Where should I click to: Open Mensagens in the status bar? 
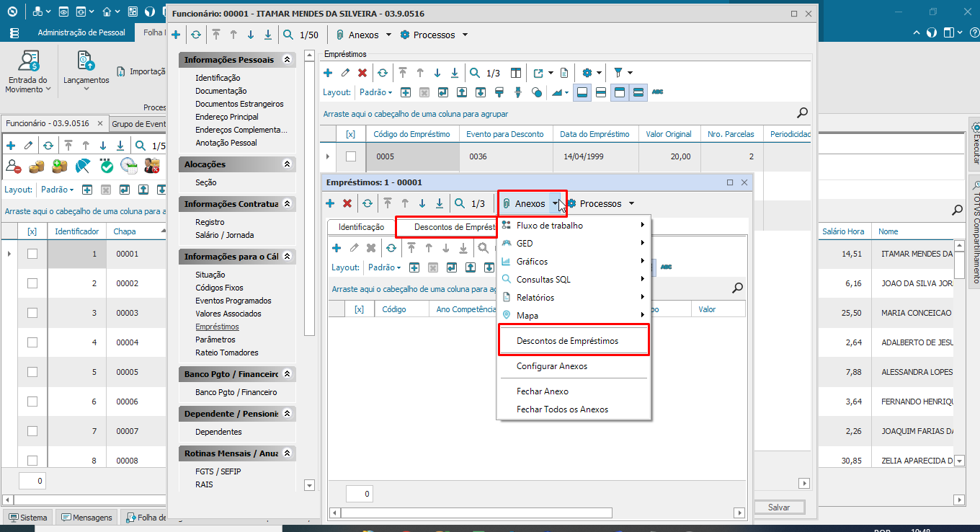point(86,518)
